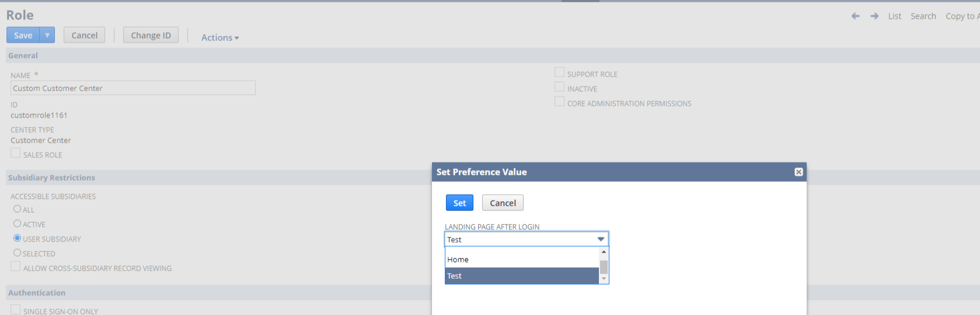Open the Save button dropdown arrow
Viewport: 980px width, 315px height.
click(x=47, y=35)
